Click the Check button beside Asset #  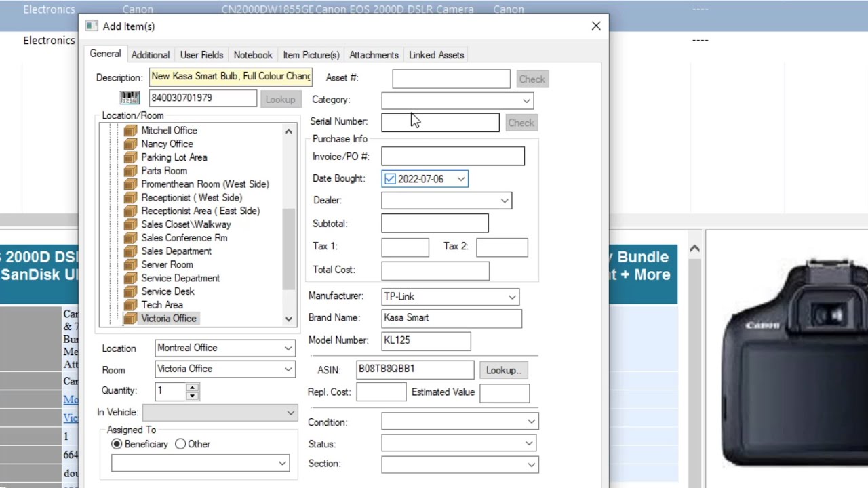coord(532,79)
